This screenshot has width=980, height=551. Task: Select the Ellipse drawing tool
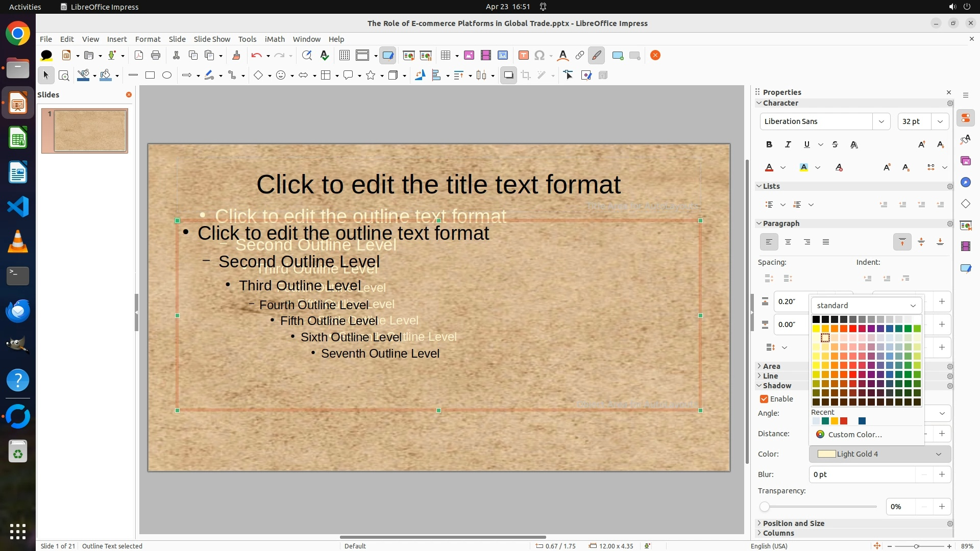tap(167, 75)
